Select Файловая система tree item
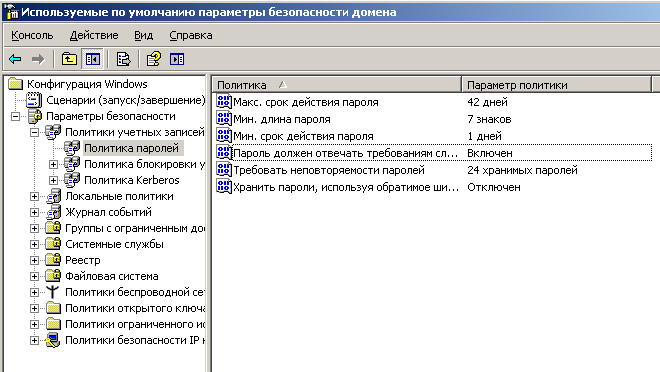Screen dimensions: 660x372 [112, 276]
